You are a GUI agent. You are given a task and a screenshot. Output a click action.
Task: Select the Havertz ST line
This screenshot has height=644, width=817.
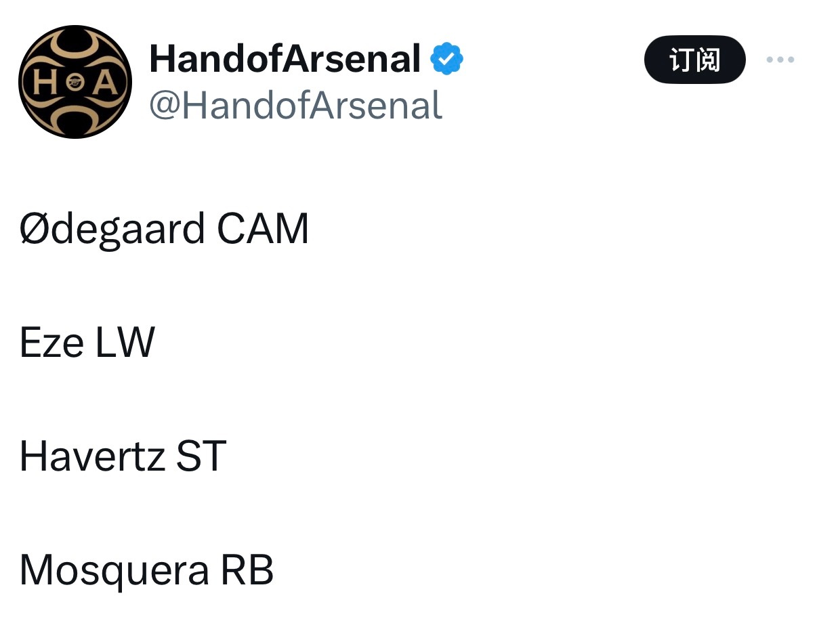point(122,456)
